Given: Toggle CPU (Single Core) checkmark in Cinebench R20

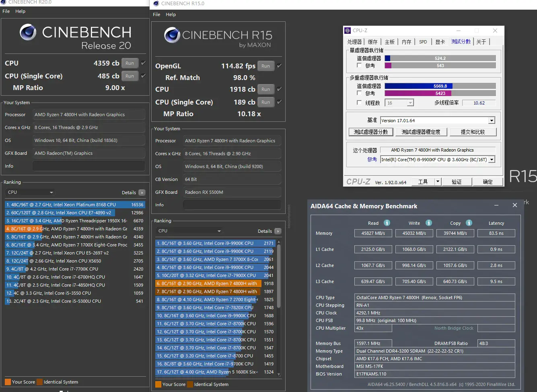Looking at the screenshot, I should (x=143, y=76).
